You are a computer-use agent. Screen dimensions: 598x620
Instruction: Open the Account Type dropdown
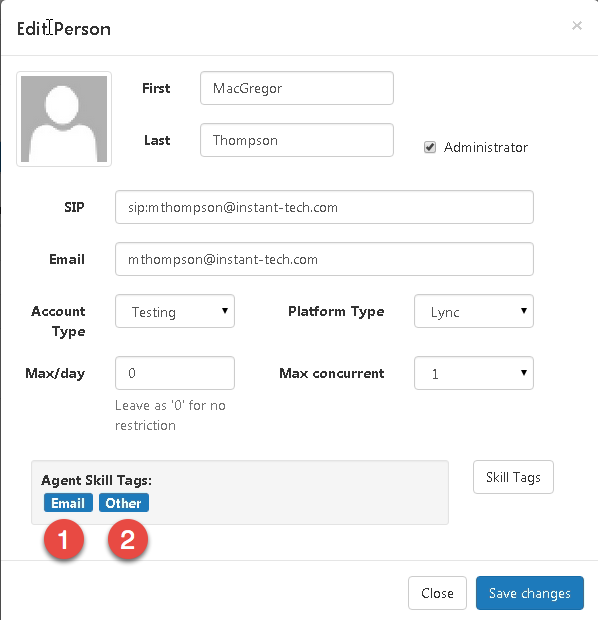[175, 311]
